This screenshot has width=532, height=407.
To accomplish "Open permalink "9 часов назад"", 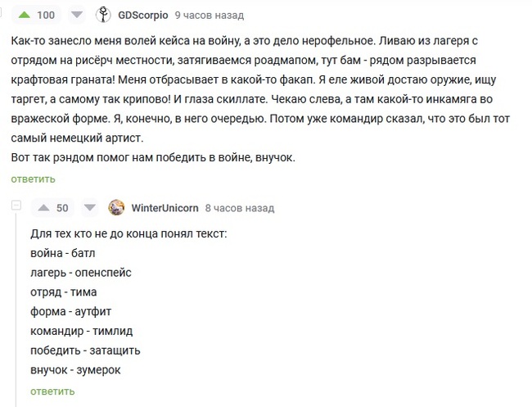I will click(209, 16).
